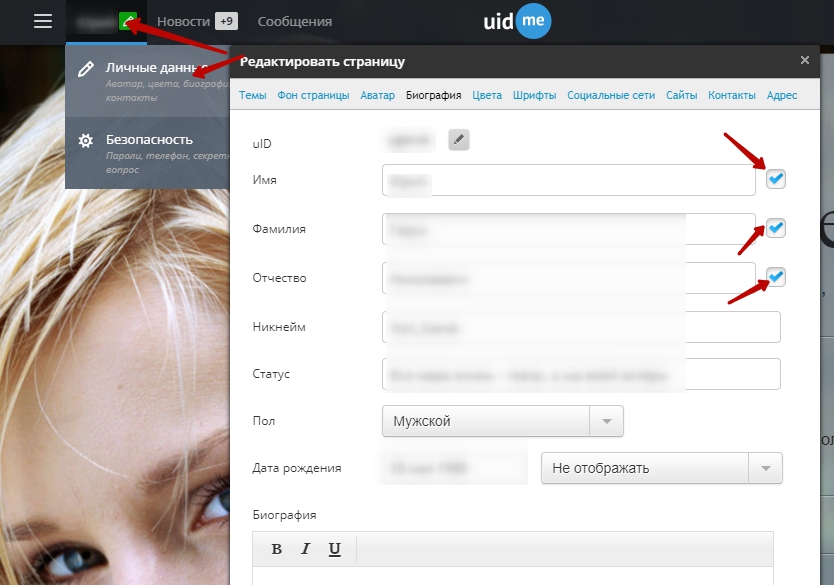This screenshot has width=834, height=585.
Task: Switch to the Социальные сети tab
Action: point(610,96)
